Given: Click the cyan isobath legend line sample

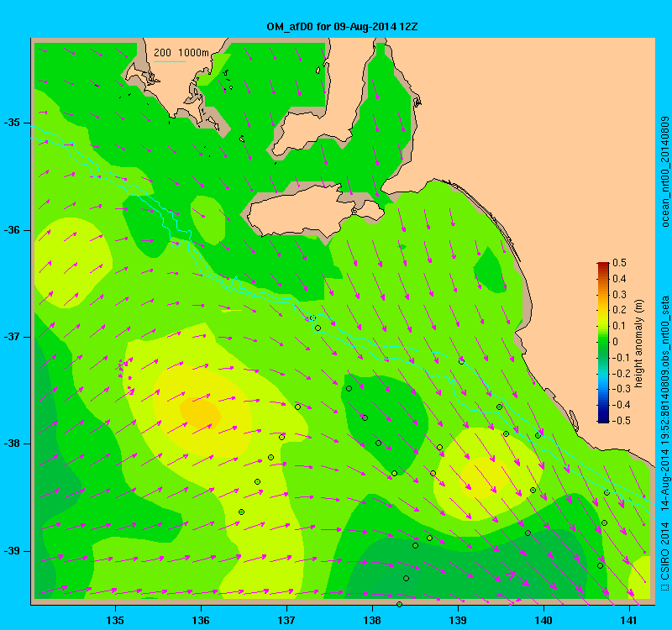Looking at the screenshot, I should pyautogui.click(x=170, y=61).
